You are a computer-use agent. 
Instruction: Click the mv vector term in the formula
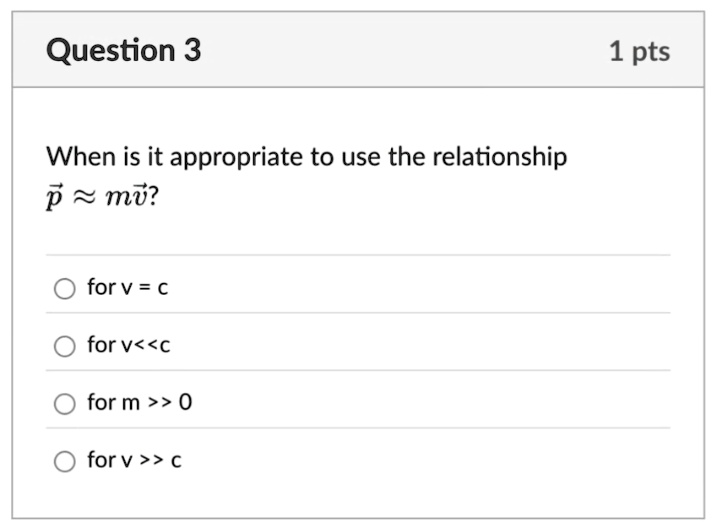(126, 196)
